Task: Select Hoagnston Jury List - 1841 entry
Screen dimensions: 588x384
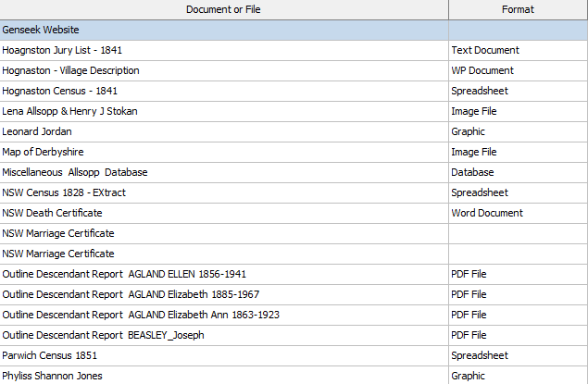Action: [x=64, y=50]
